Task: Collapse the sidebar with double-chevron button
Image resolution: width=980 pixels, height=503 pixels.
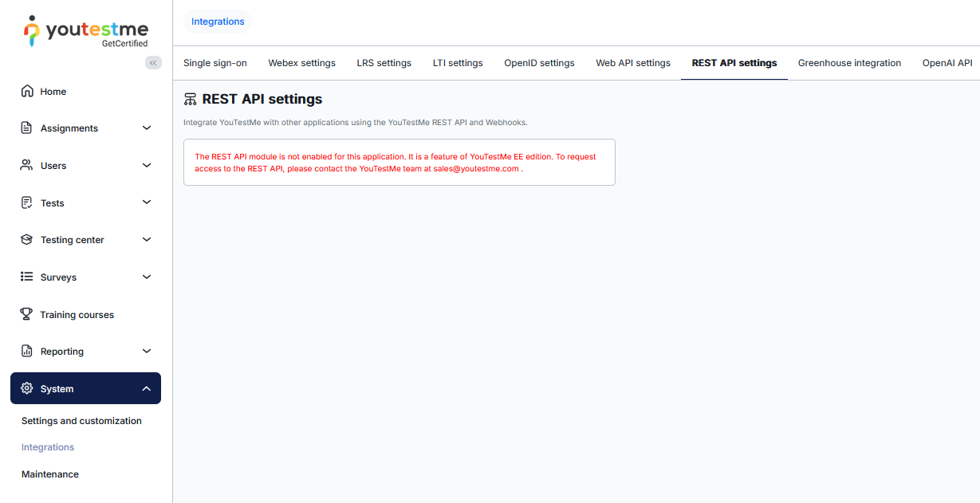Action: [x=153, y=62]
